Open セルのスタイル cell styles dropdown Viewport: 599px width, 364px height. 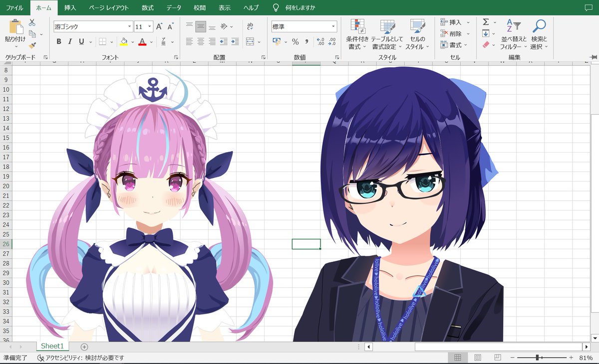point(417,34)
